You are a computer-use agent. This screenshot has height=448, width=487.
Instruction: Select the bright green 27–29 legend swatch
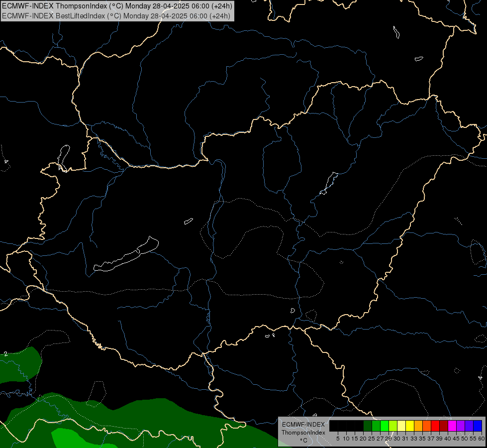[x=385, y=426]
